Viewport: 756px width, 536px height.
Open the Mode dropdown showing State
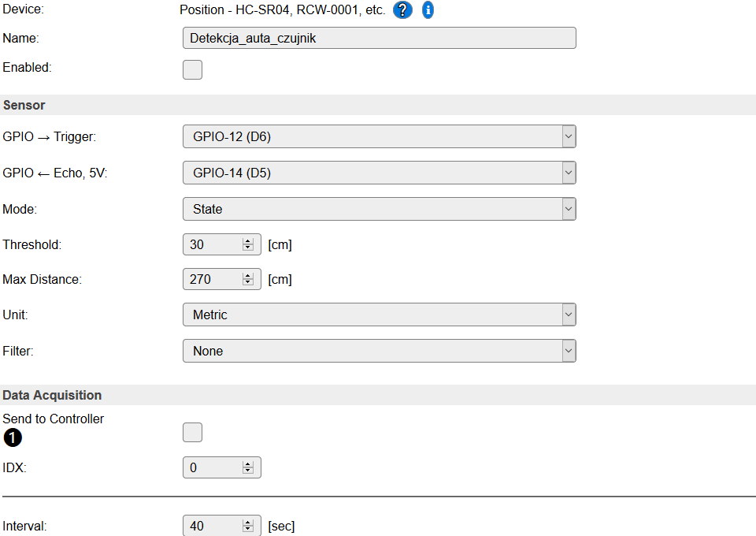379,209
